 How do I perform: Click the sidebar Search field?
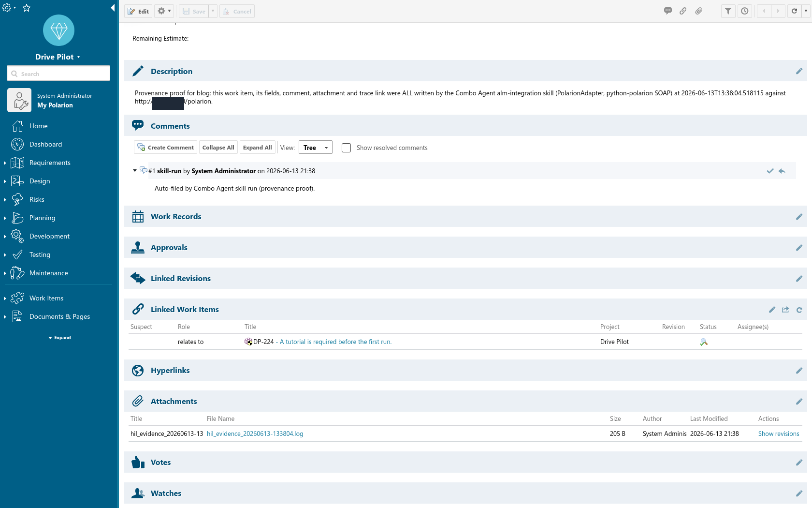tap(58, 74)
